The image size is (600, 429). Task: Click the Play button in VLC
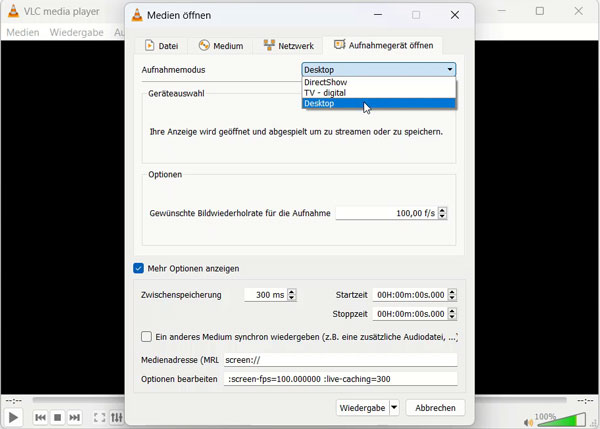point(13,417)
